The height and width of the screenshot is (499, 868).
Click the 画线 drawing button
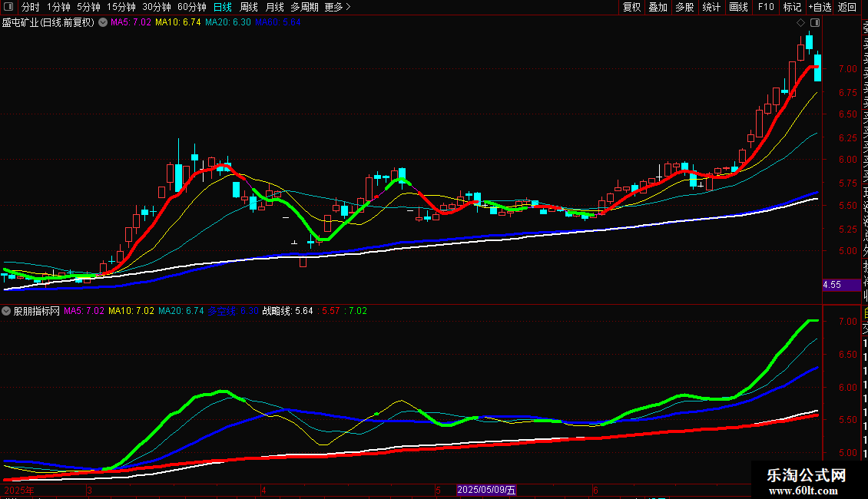738,7
